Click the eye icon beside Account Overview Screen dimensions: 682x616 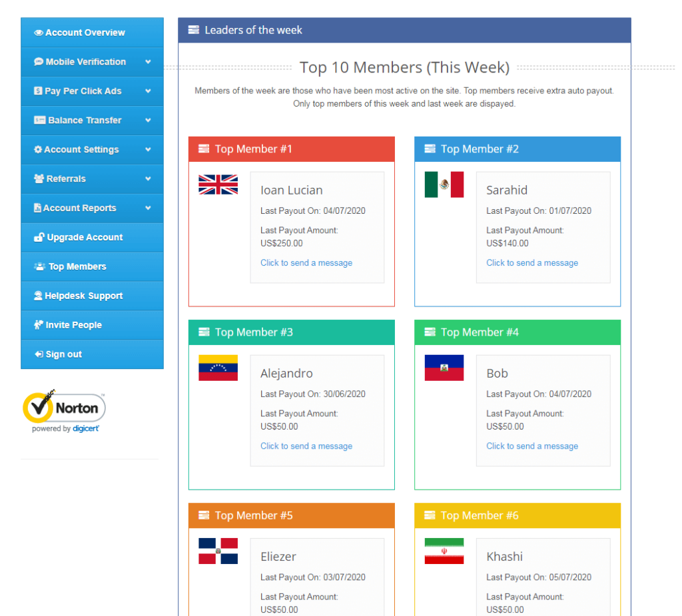(39, 33)
